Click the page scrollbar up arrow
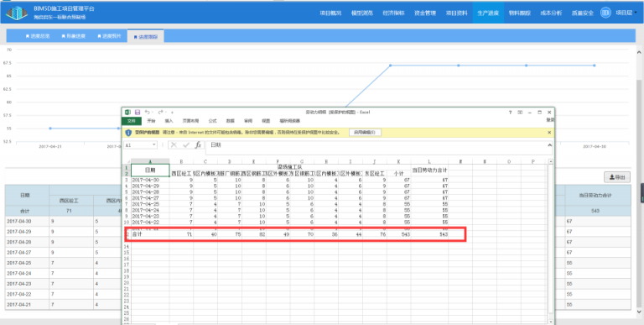This screenshot has height=325, width=644. [x=639, y=53]
